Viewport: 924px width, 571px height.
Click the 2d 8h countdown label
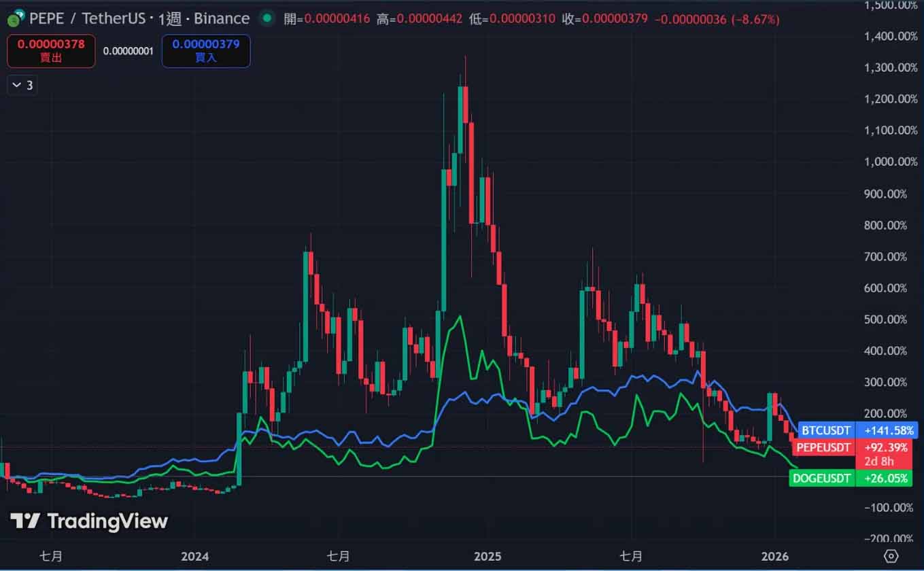[x=880, y=462]
